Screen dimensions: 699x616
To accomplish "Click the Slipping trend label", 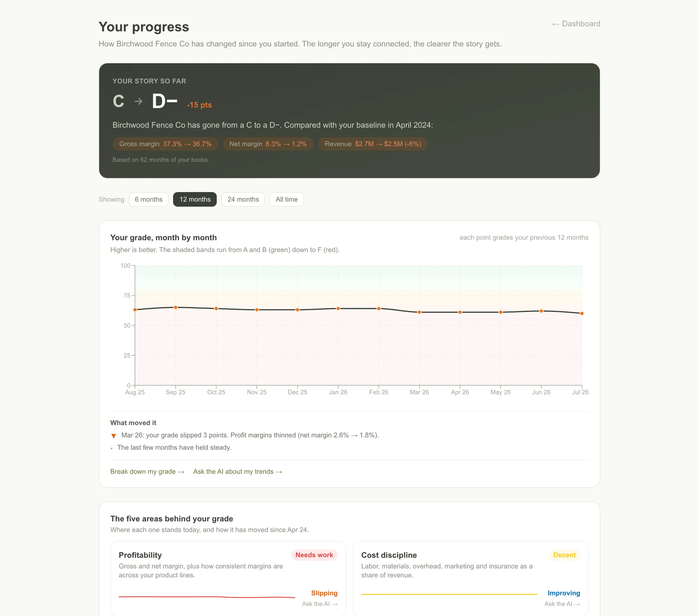I will (x=324, y=593).
